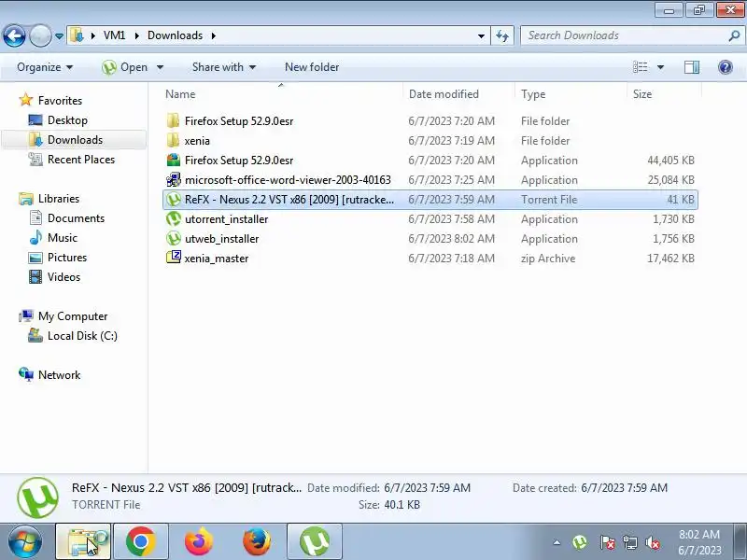Expand the arrow after Downloads breadcrumb
Screen dimensions: 747x560
pos(214,35)
